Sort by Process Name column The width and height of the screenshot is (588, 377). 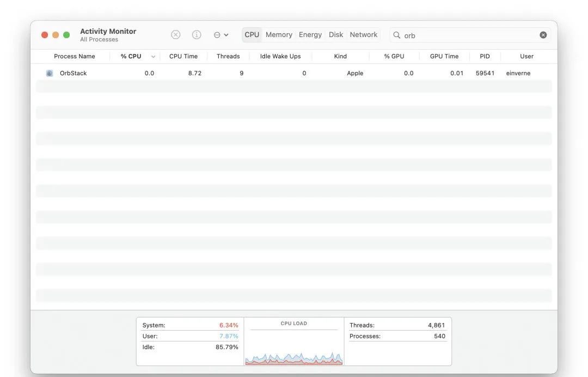tap(74, 56)
